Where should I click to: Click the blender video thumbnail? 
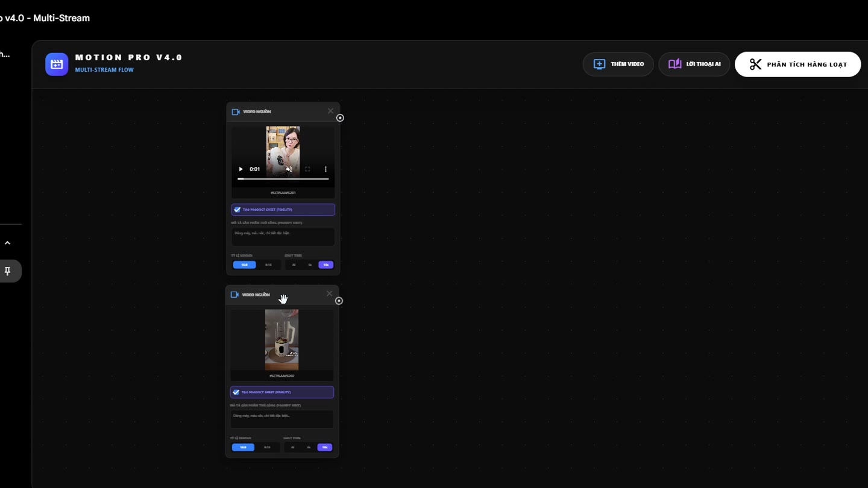point(282,340)
